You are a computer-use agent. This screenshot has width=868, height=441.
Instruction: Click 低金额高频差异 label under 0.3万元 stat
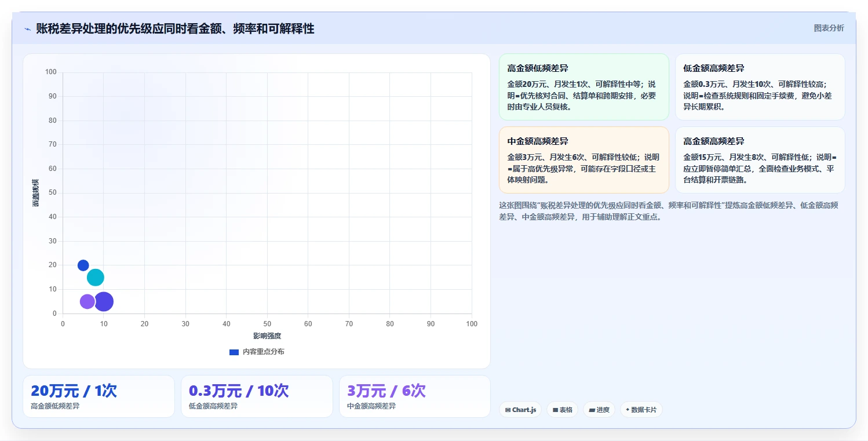click(x=213, y=406)
